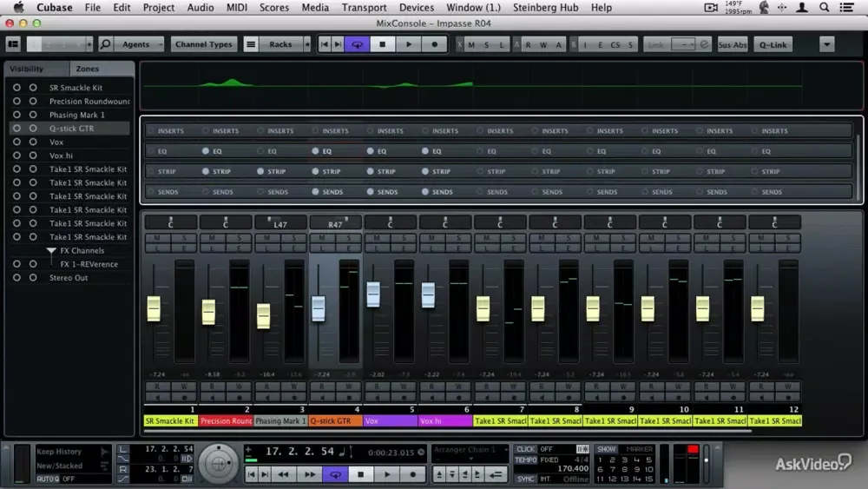Toggle cycle button in bottom transport bar
The height and width of the screenshot is (489, 868).
click(x=335, y=474)
